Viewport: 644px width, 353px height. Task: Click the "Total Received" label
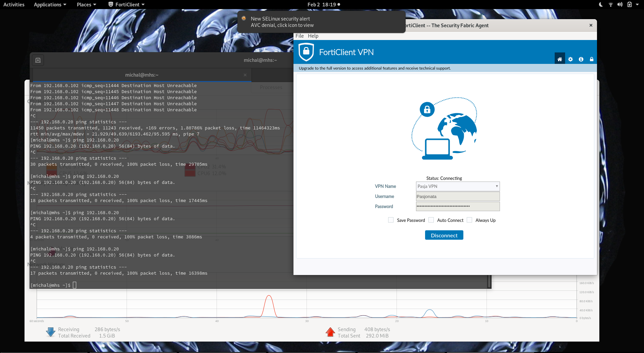[74, 336]
